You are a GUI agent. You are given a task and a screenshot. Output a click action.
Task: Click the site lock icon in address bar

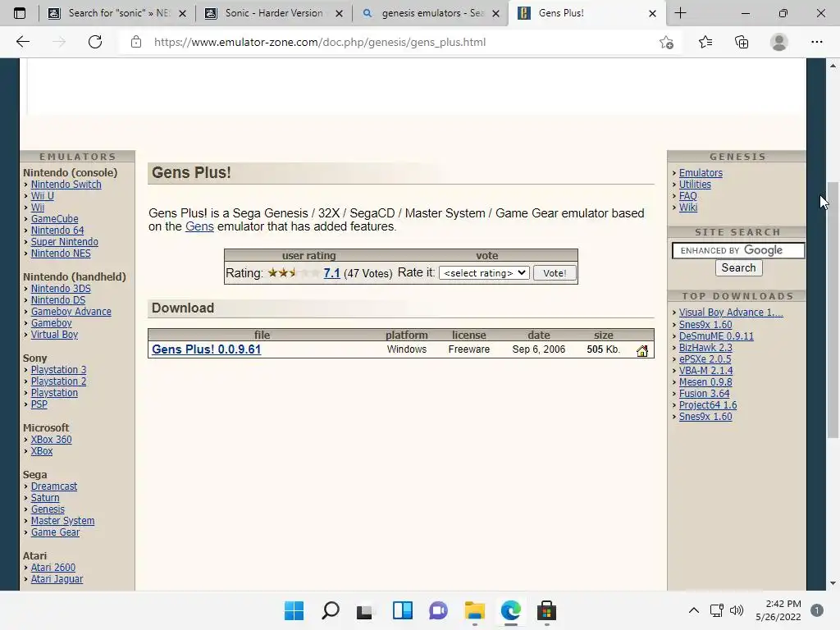tap(136, 42)
